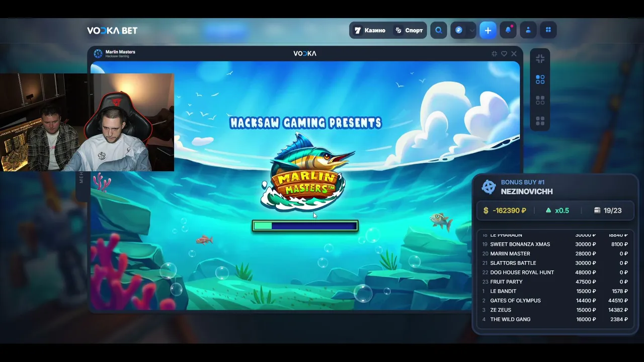The width and height of the screenshot is (644, 362).
Task: Click the x0.5 multiplier value
Action: pos(562,211)
